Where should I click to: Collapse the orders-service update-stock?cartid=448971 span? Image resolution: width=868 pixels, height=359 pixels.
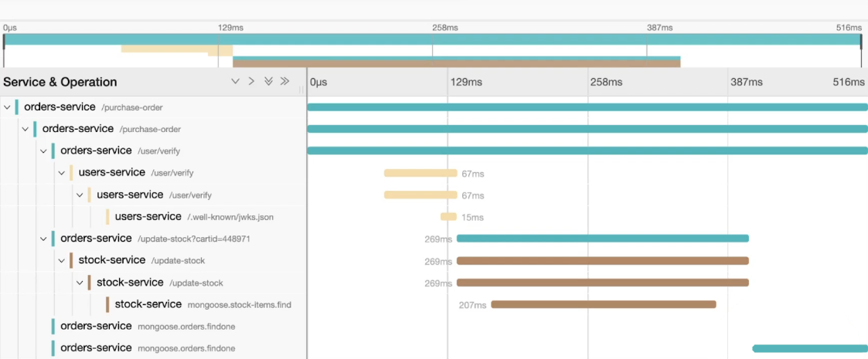click(44, 239)
